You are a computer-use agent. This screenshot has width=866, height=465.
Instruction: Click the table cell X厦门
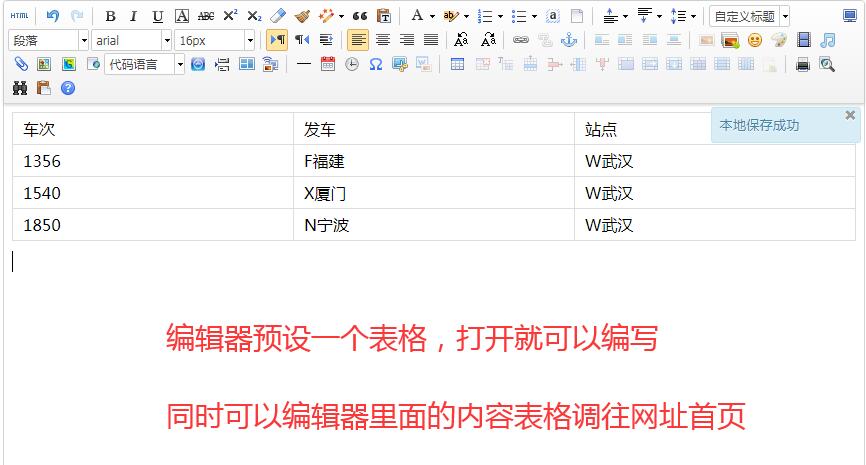(x=434, y=193)
